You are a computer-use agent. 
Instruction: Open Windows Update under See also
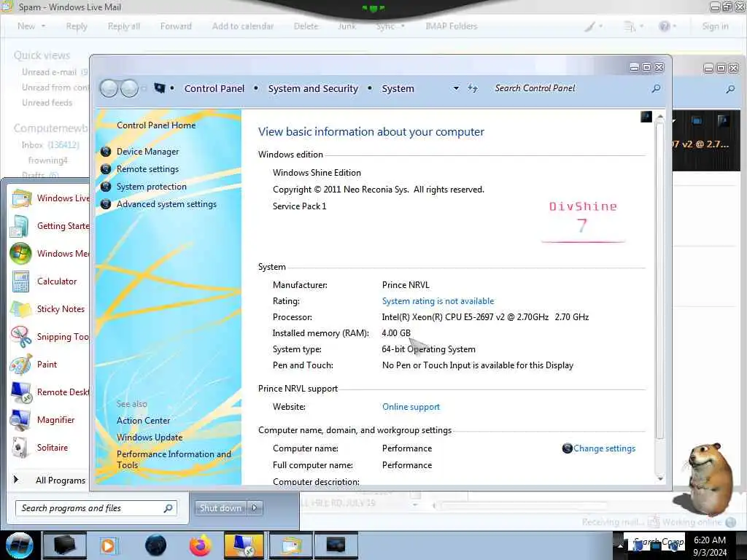(x=150, y=437)
